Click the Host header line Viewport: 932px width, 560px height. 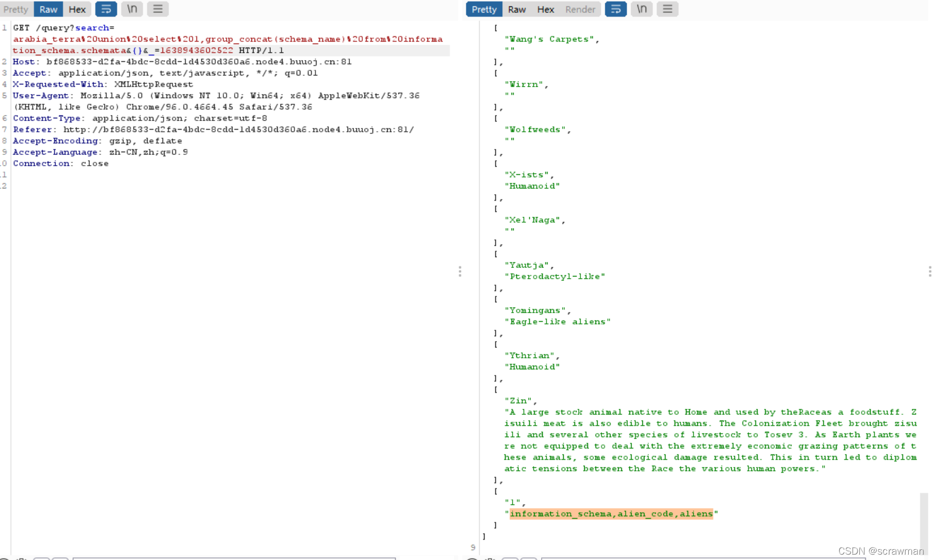(182, 62)
